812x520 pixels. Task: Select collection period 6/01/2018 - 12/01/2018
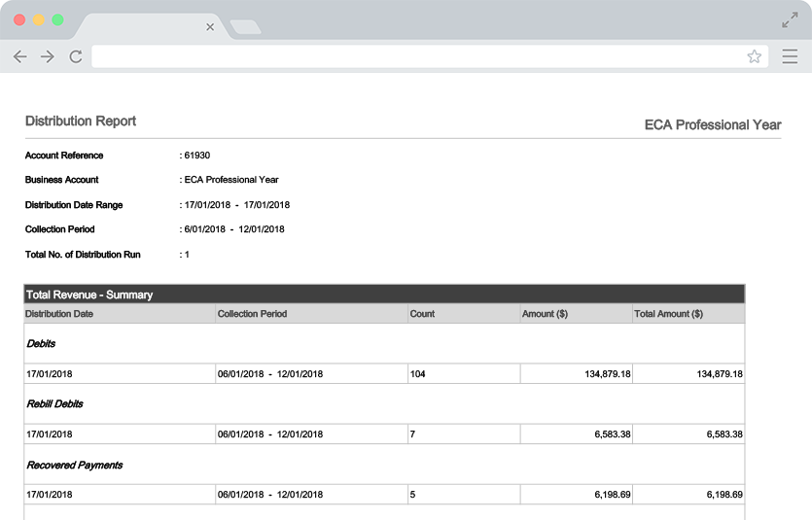[x=234, y=229]
